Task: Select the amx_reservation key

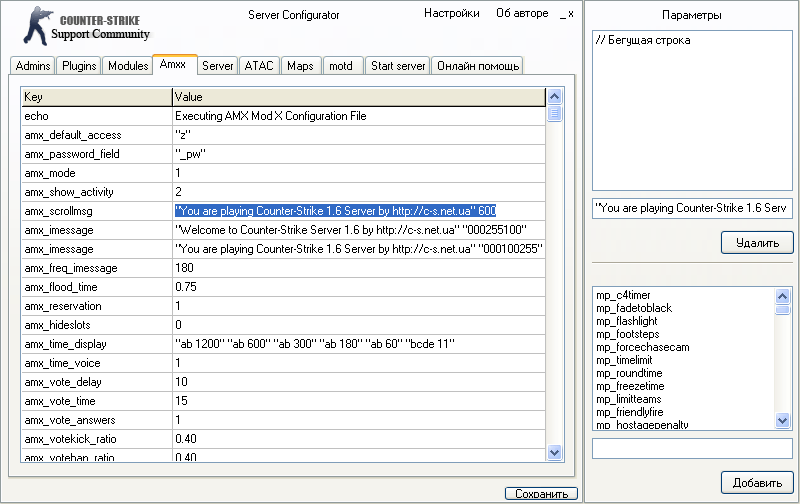Action: pyautogui.click(x=96, y=306)
